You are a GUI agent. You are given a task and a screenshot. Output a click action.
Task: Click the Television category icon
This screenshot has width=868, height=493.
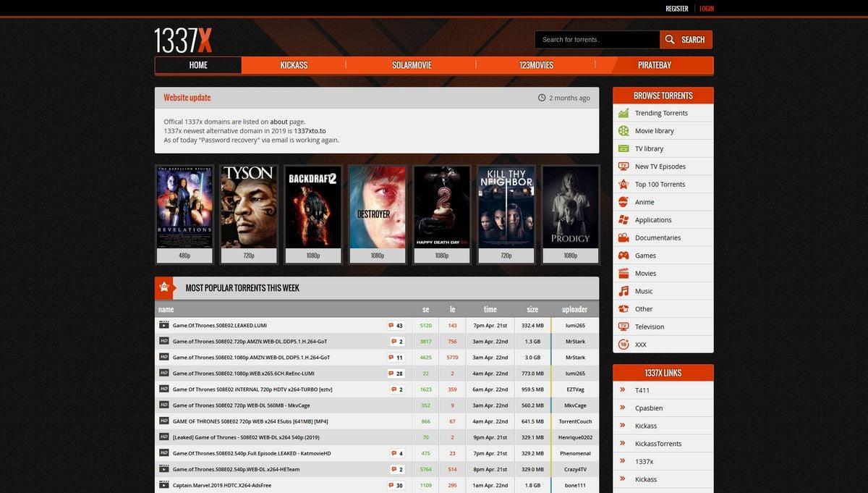point(623,326)
